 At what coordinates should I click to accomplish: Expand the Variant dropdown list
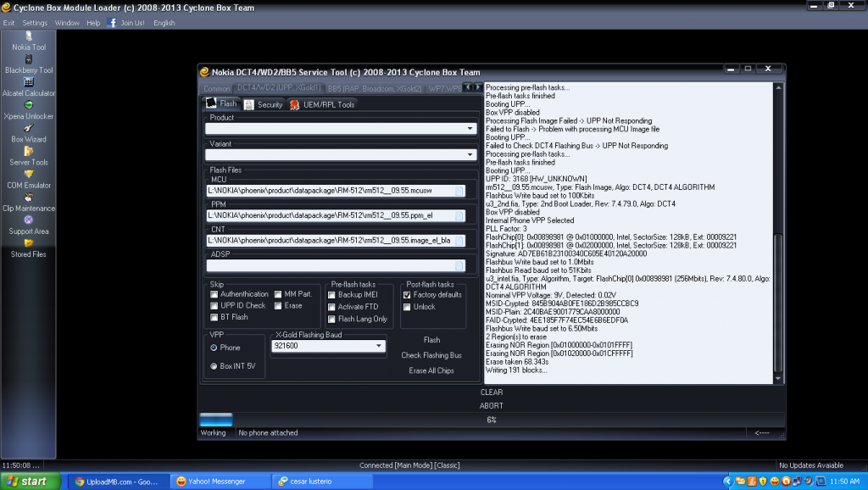tap(470, 155)
